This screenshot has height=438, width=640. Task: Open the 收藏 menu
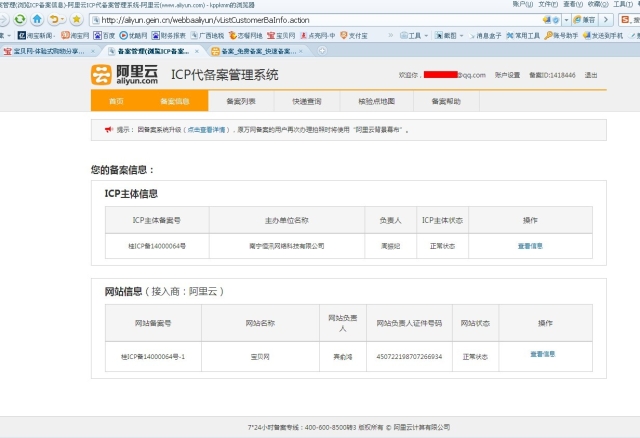pos(598,4)
